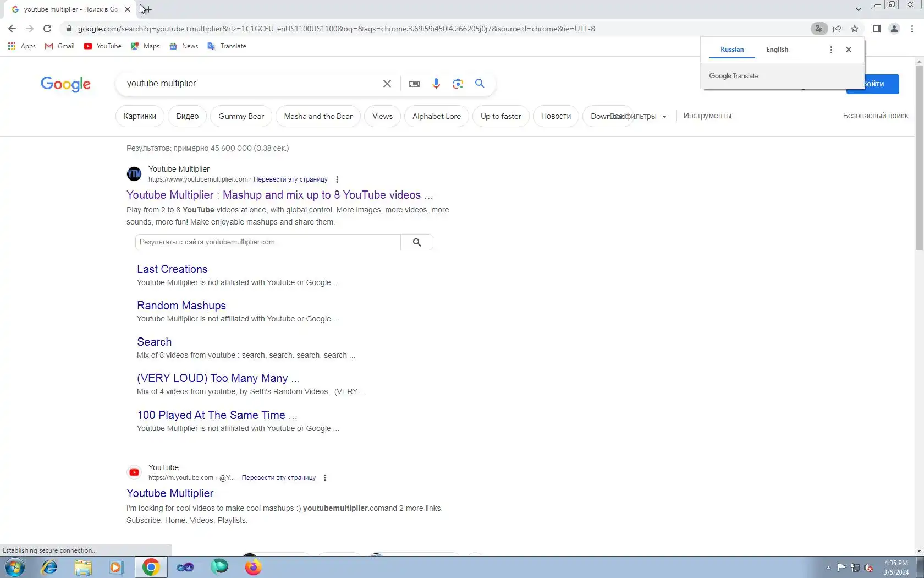This screenshot has width=924, height=578.
Task: Open the on-screen keyboard input tool
Action: (414, 84)
